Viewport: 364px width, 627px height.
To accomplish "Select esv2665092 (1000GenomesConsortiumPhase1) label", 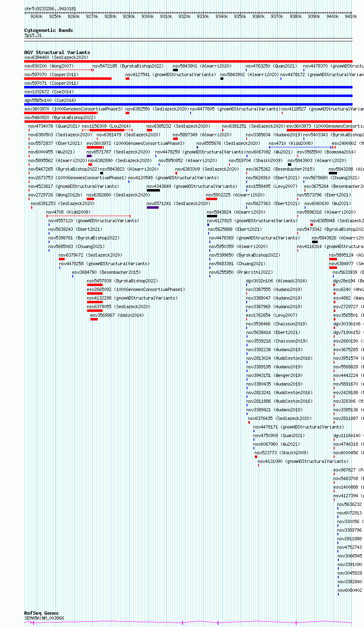I will 136,290.
